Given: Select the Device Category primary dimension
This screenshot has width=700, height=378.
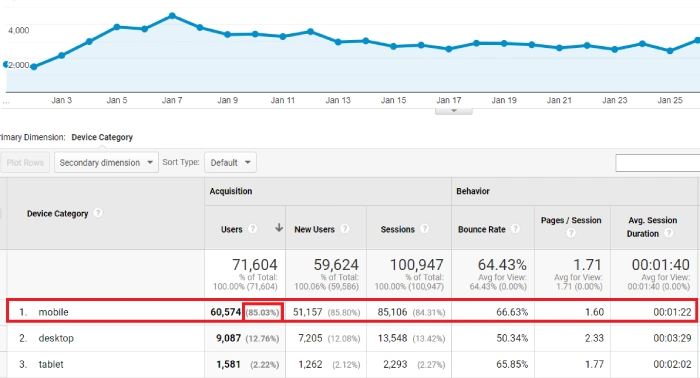Looking at the screenshot, I should [102, 137].
